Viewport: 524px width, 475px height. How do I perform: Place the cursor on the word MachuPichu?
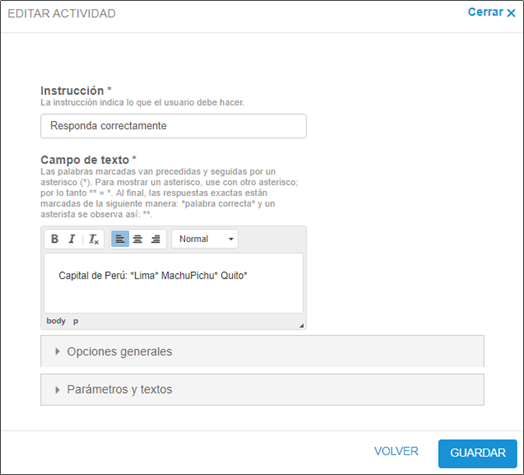click(187, 275)
